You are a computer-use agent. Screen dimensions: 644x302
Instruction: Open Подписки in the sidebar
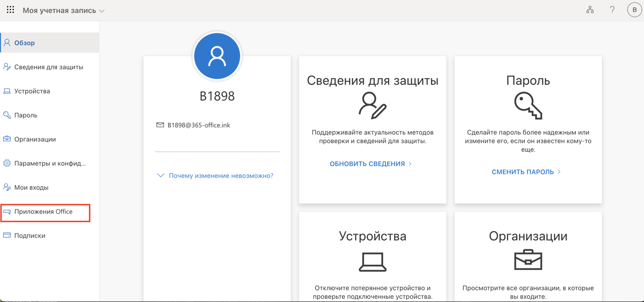[30, 236]
